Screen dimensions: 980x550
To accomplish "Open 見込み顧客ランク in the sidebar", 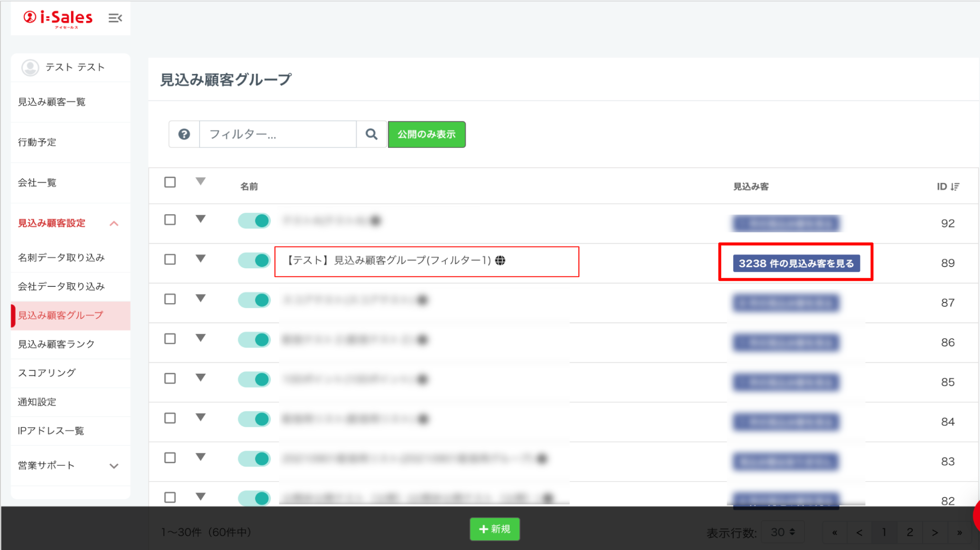I will click(x=56, y=344).
